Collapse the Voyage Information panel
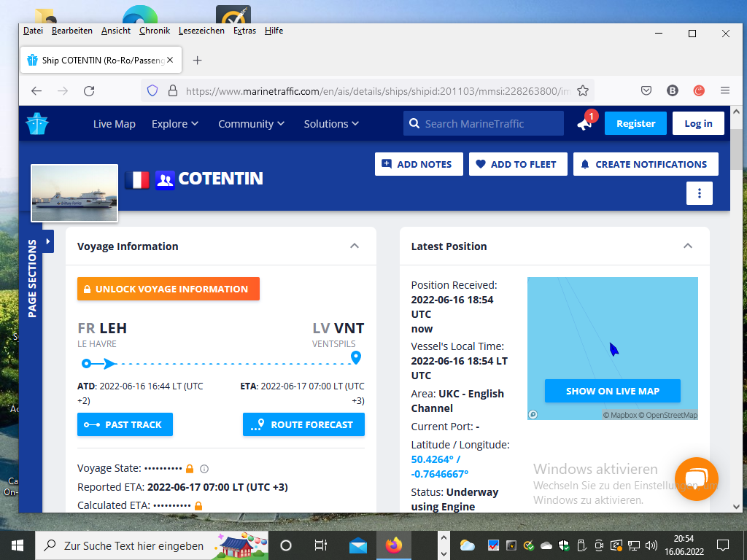 point(355,246)
